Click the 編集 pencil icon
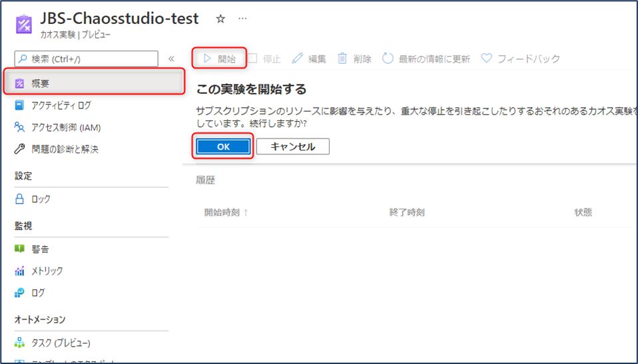Screen dimensions: 638x364 [298, 59]
